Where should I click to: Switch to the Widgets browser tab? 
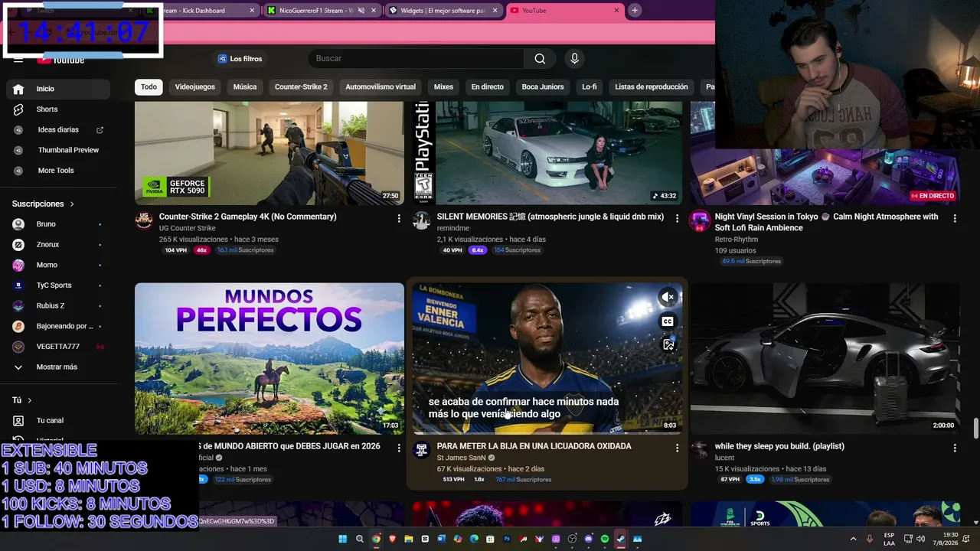click(443, 11)
